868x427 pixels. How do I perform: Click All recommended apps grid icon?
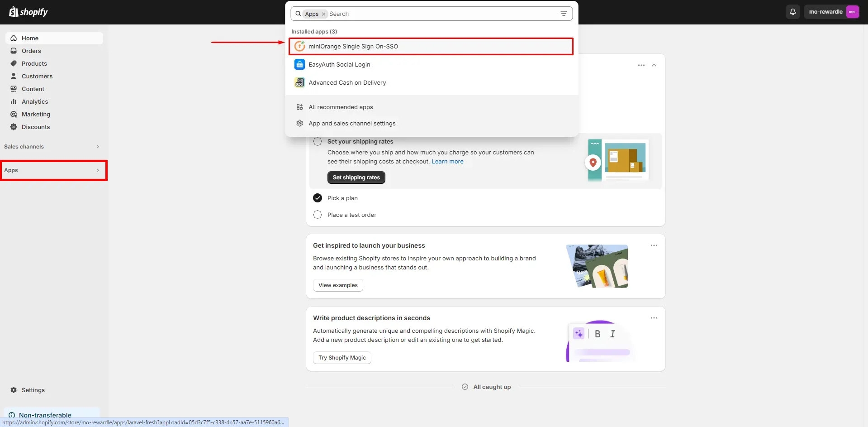[299, 107]
